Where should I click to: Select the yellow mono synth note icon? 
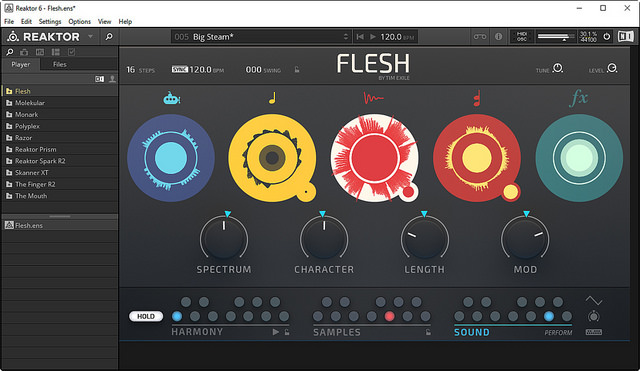click(272, 98)
